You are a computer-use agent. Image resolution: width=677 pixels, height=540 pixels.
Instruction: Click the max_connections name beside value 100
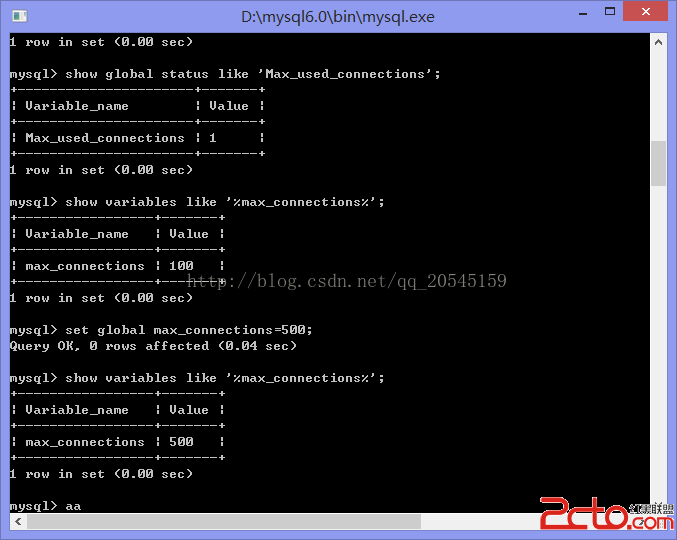pos(85,266)
